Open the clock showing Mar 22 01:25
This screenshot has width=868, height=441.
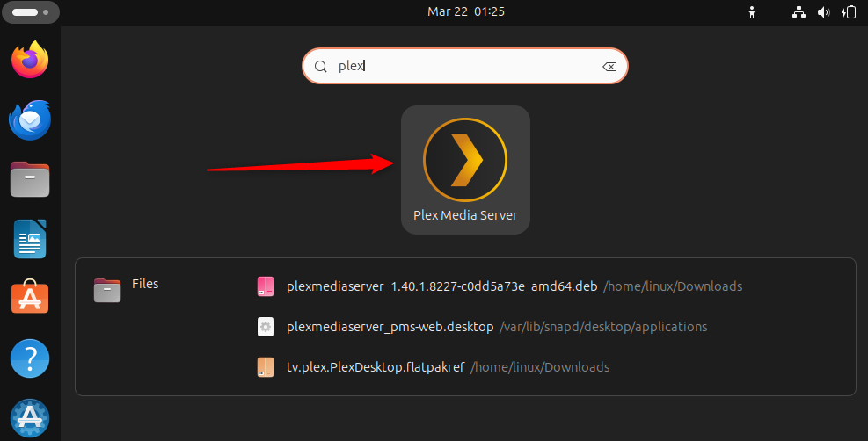click(465, 11)
